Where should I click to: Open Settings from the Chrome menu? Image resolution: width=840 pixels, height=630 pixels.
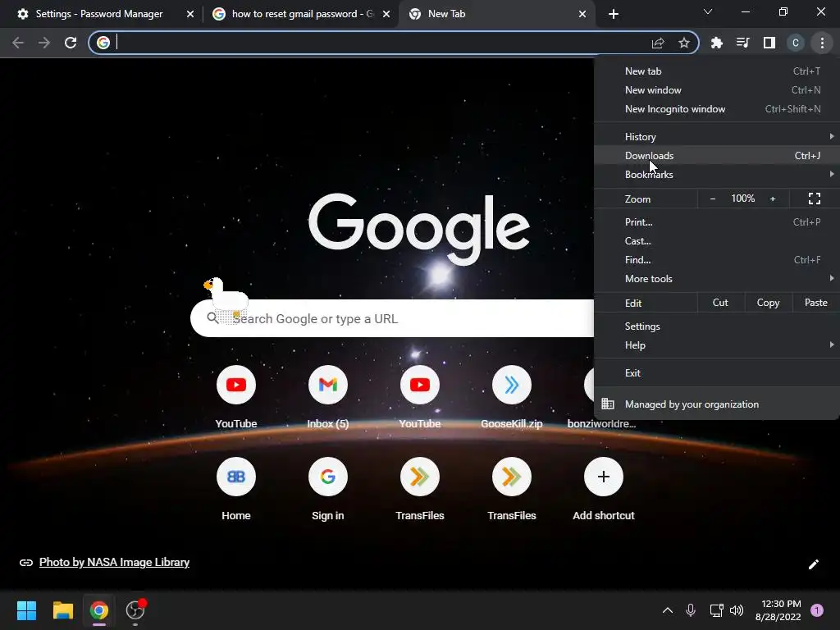pyautogui.click(x=717, y=326)
